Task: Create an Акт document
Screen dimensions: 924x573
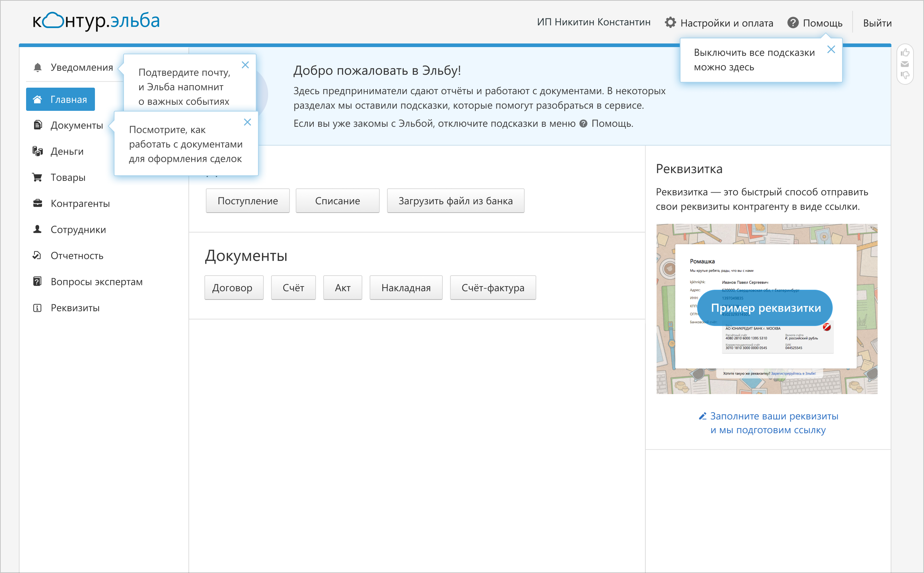Action: click(343, 288)
